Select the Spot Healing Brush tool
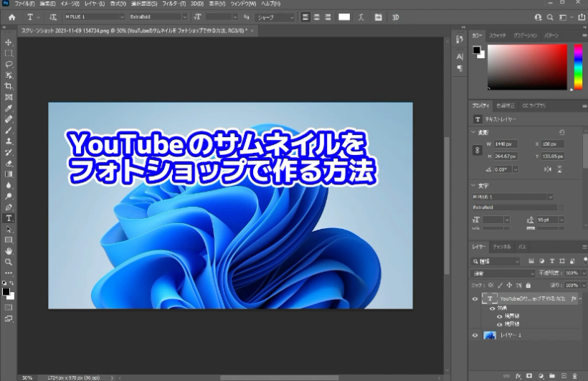Image resolution: width=588 pixels, height=381 pixels. tap(9, 119)
